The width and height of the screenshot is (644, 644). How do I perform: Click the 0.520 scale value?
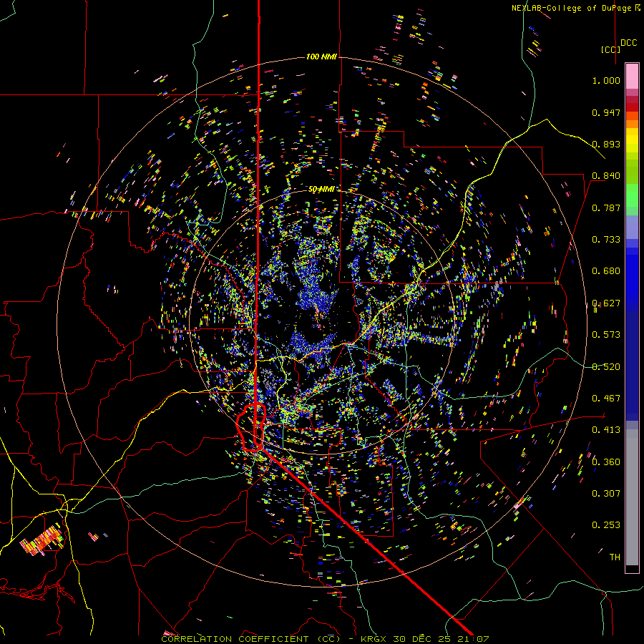[x=606, y=366]
